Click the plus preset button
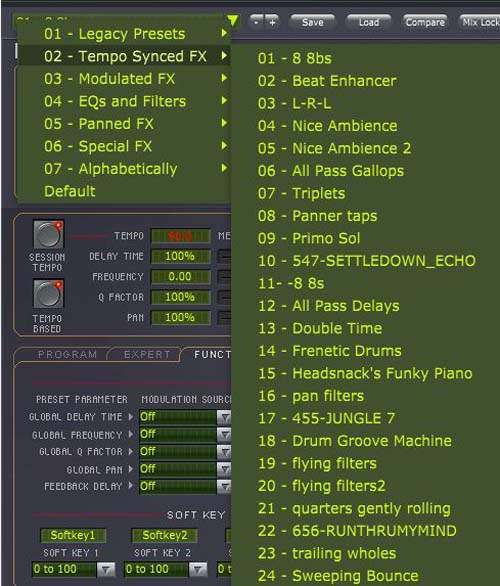Image resolution: width=500 pixels, height=586 pixels. 272,22
